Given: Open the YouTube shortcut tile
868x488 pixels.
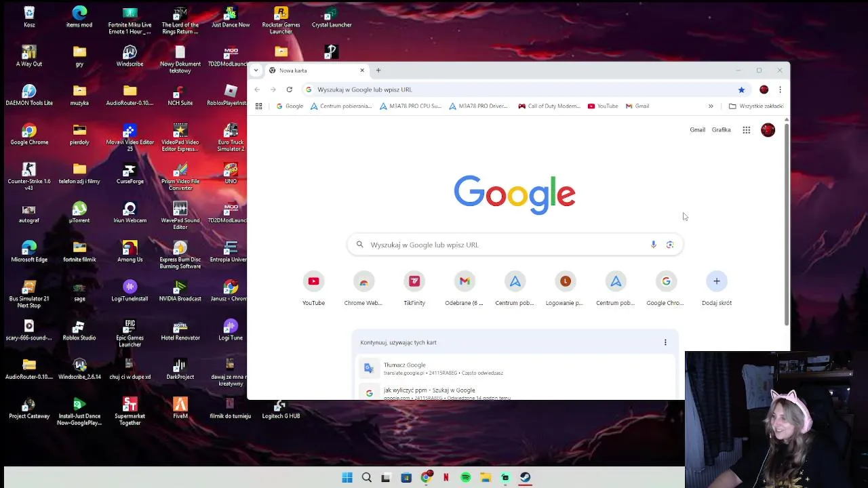Looking at the screenshot, I should click(313, 289).
